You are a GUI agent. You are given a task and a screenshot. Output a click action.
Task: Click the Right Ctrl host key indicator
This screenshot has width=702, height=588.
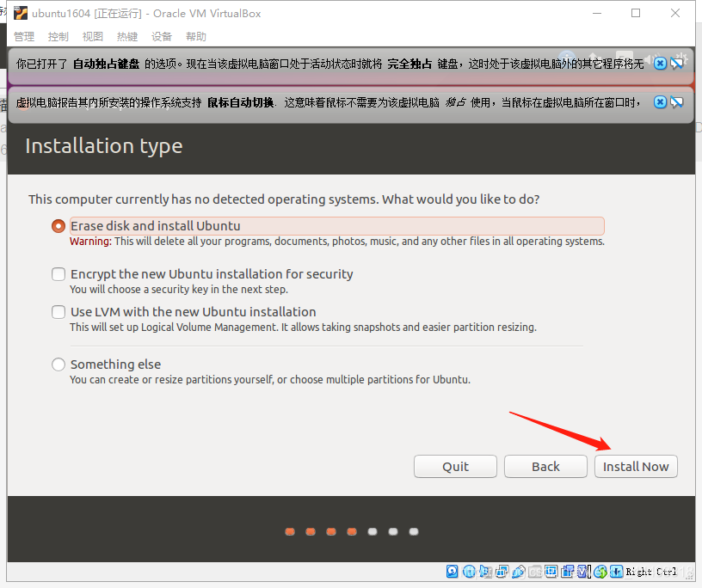coord(651,572)
